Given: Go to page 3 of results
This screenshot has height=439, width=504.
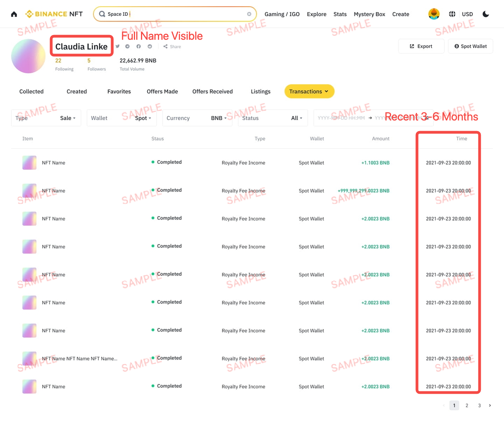Looking at the screenshot, I should click(x=480, y=406).
